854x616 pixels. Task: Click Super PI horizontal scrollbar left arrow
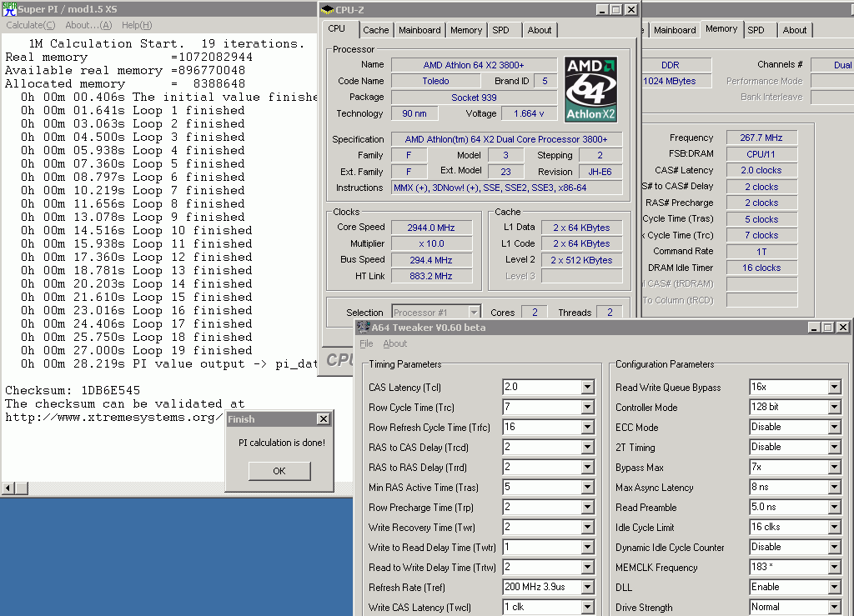point(8,488)
